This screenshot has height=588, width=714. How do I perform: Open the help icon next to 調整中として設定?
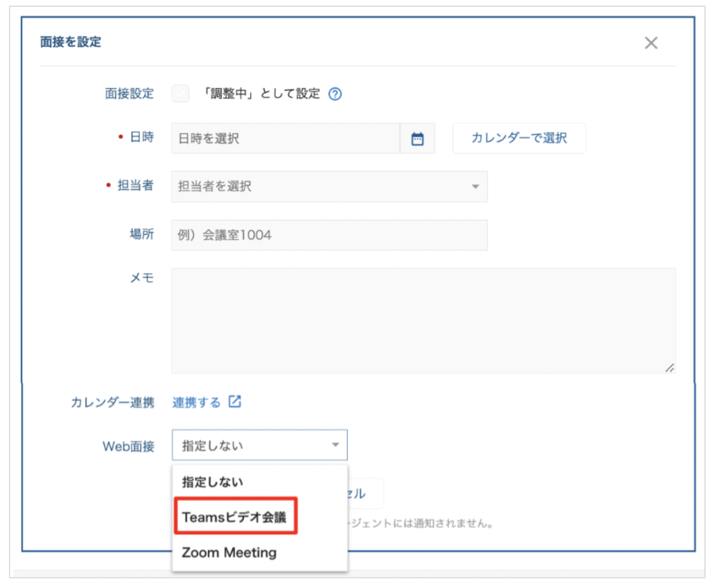pyautogui.click(x=335, y=94)
